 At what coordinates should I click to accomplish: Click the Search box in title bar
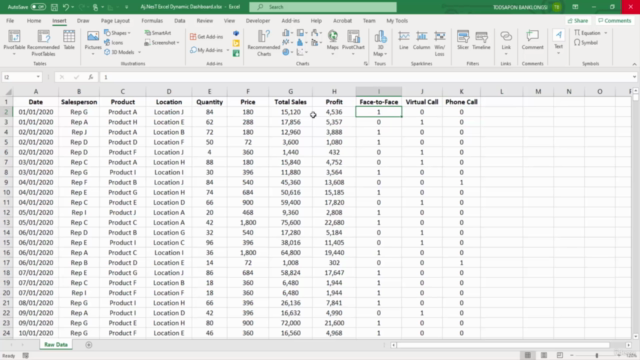323,7
